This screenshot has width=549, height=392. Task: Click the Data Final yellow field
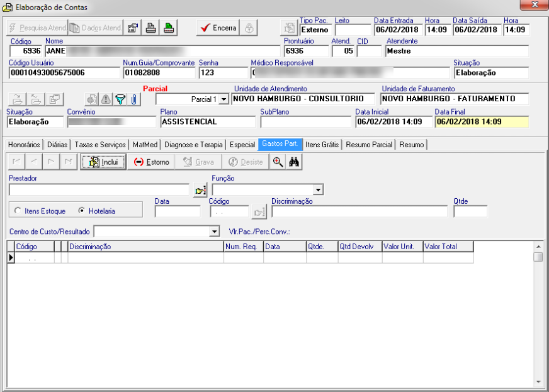[482, 122]
